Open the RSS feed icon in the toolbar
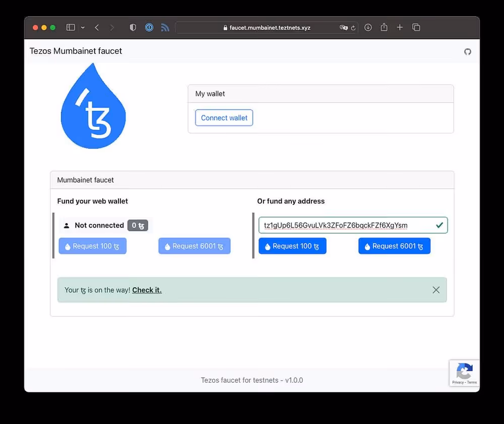The image size is (504, 424). pyautogui.click(x=165, y=28)
